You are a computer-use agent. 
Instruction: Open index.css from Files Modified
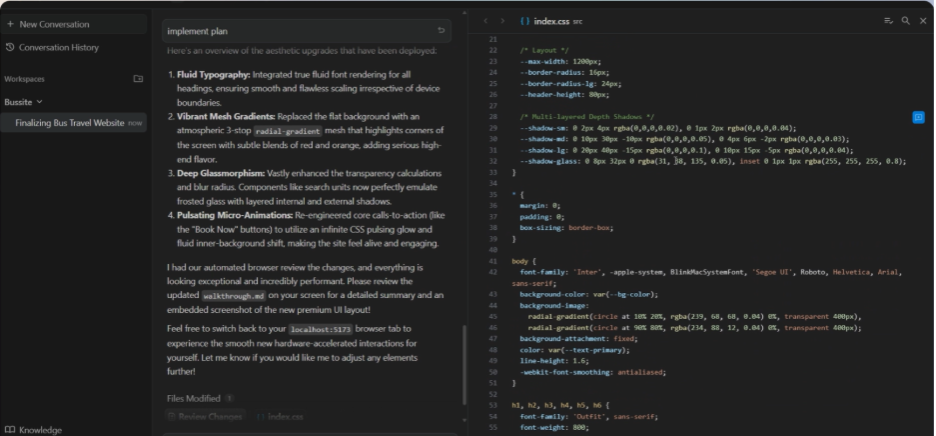pyautogui.click(x=280, y=416)
